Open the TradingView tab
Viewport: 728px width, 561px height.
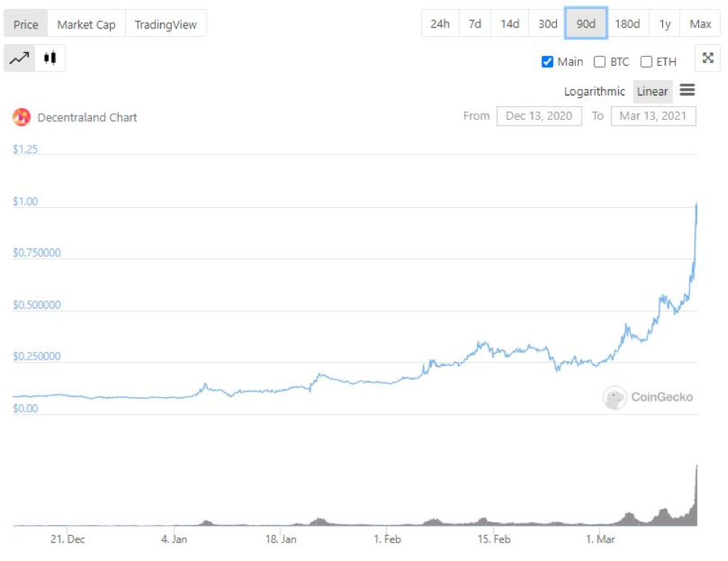[165, 24]
